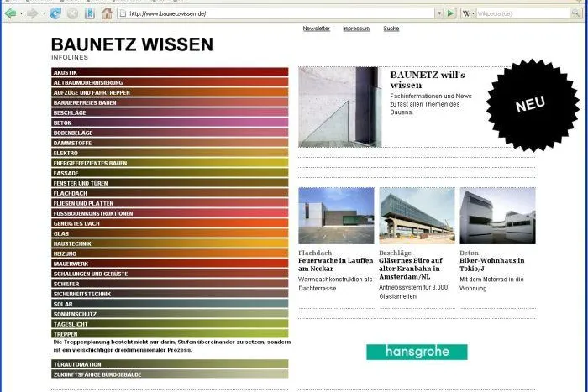588x392 pixels.
Task: Open the Biker-Wohnhaus Tokio photo
Action: point(497,216)
